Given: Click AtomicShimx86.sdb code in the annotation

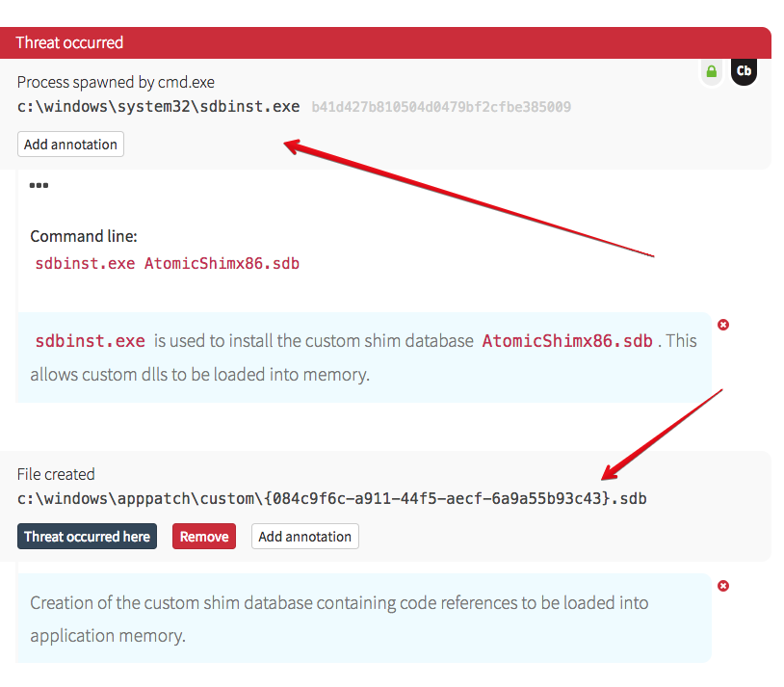Looking at the screenshot, I should 566,341.
